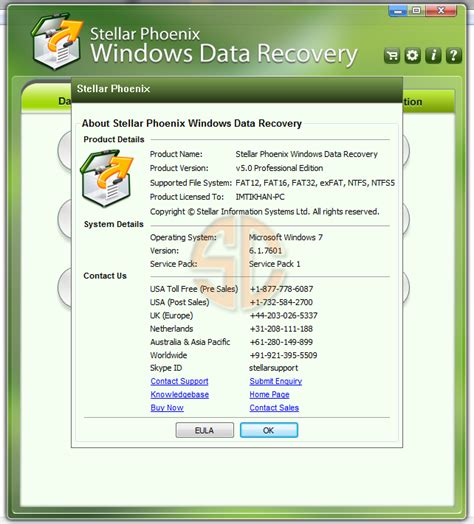Open settings with the gear icon

[412, 55]
